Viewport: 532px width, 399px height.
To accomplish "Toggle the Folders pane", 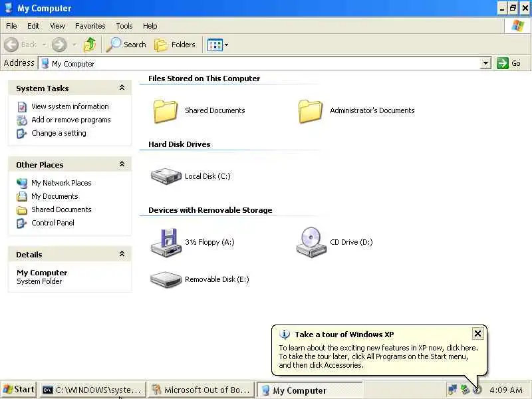I will (175, 45).
